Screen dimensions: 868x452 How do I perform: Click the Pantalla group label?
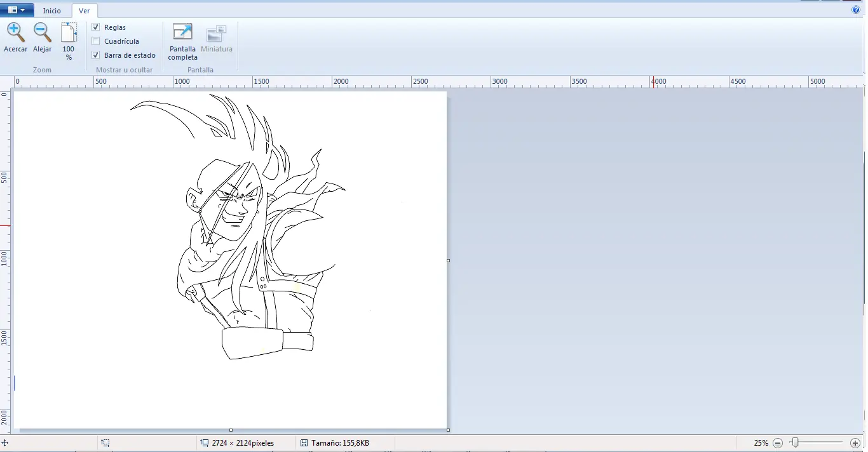coord(200,70)
